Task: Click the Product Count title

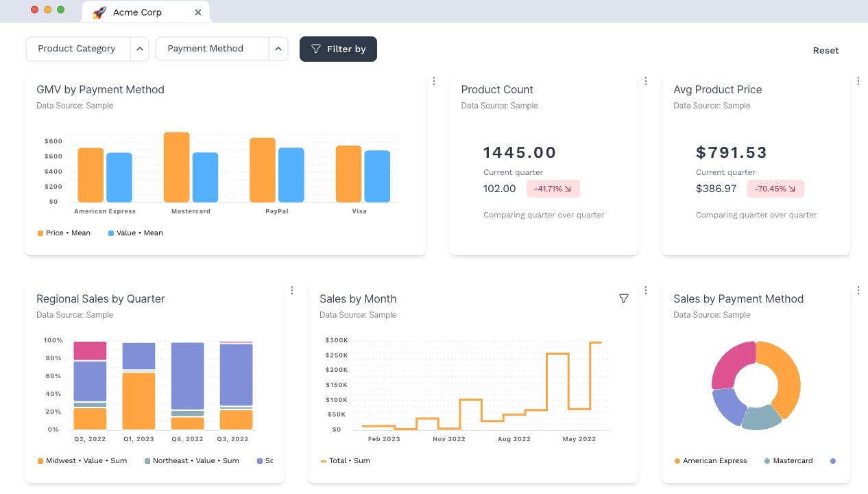Action: (497, 89)
